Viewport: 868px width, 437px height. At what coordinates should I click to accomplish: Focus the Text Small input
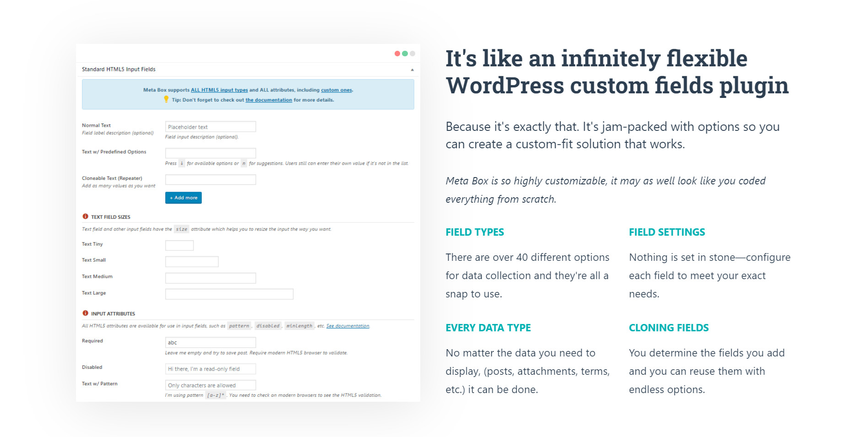click(x=192, y=262)
